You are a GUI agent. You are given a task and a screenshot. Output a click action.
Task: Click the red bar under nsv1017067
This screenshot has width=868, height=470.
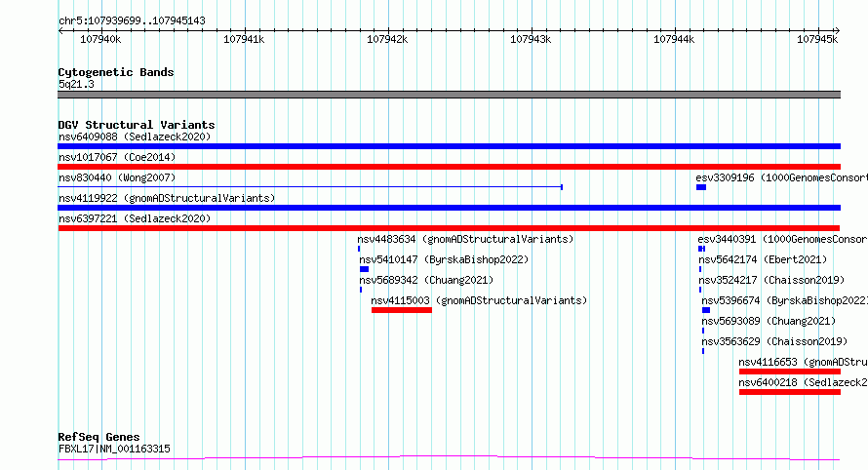click(x=449, y=167)
